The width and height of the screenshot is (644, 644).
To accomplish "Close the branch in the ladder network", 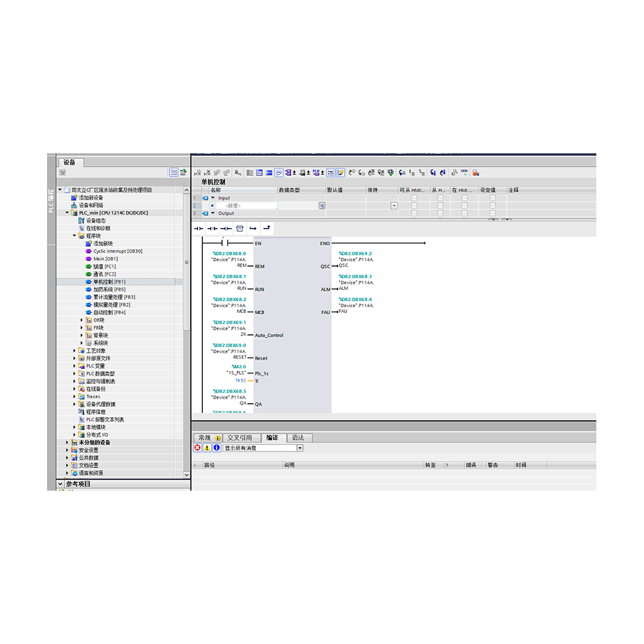I will (267, 228).
